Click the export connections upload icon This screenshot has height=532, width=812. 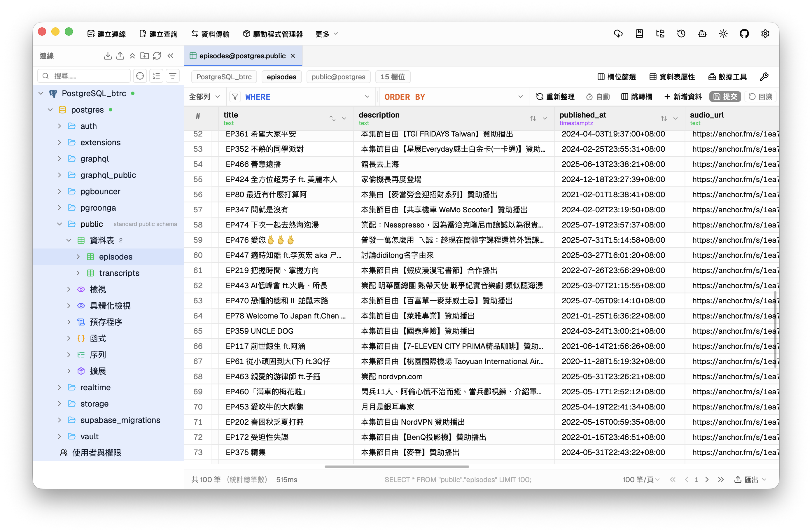coord(120,56)
